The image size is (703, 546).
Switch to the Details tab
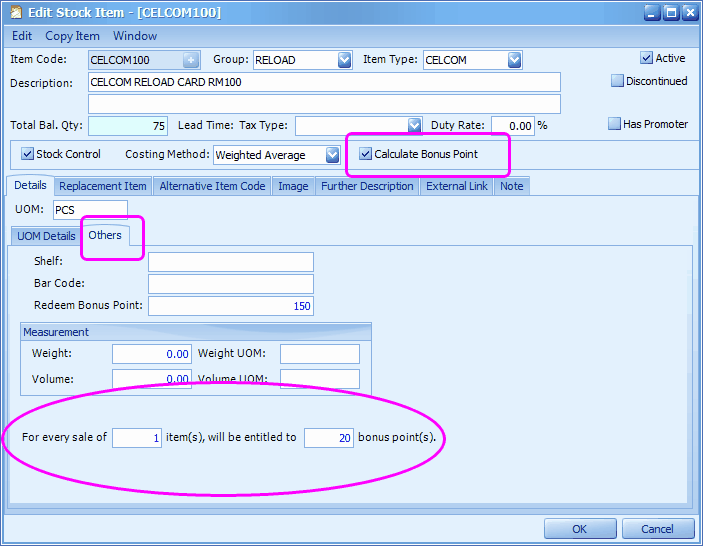point(30,185)
